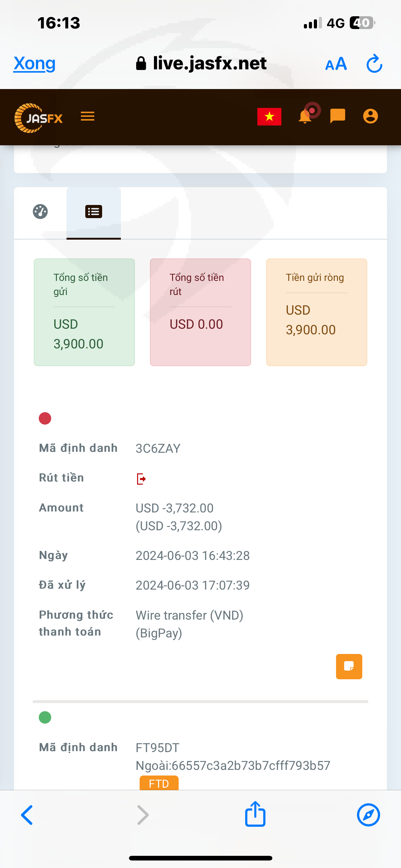Tap Xong to close the browser

[34, 63]
